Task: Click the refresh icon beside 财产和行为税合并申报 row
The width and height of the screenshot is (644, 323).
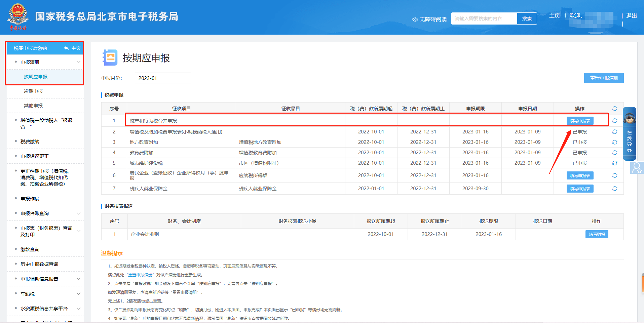Action: pos(615,120)
